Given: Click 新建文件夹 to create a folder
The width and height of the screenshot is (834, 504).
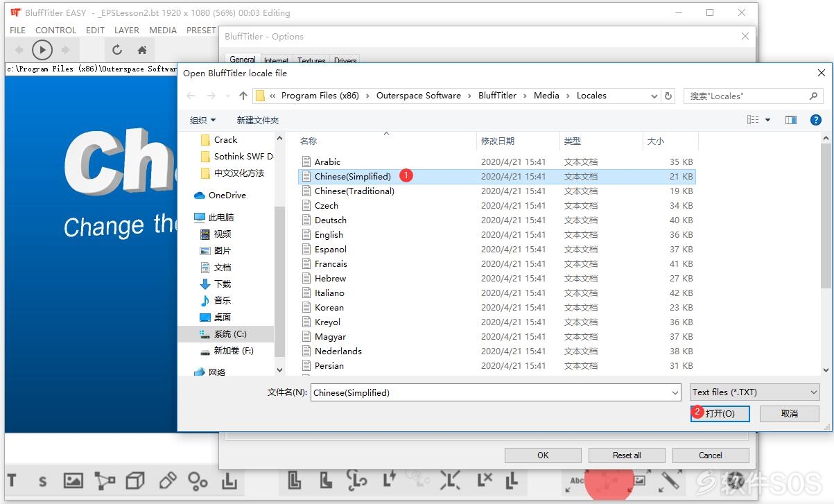Looking at the screenshot, I should coord(258,120).
